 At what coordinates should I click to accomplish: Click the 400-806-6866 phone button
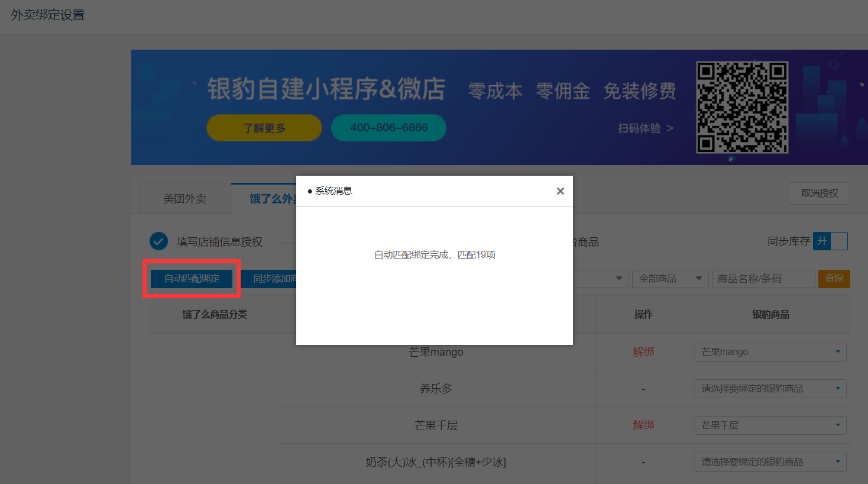click(x=388, y=128)
